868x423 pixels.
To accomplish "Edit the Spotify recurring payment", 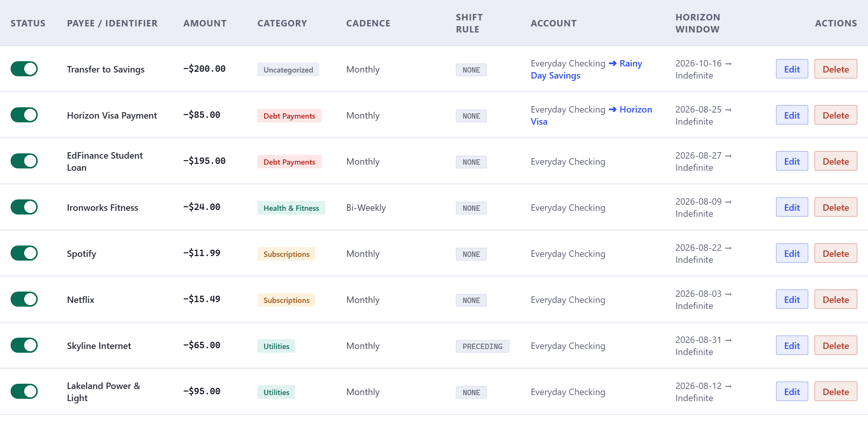I will (792, 253).
